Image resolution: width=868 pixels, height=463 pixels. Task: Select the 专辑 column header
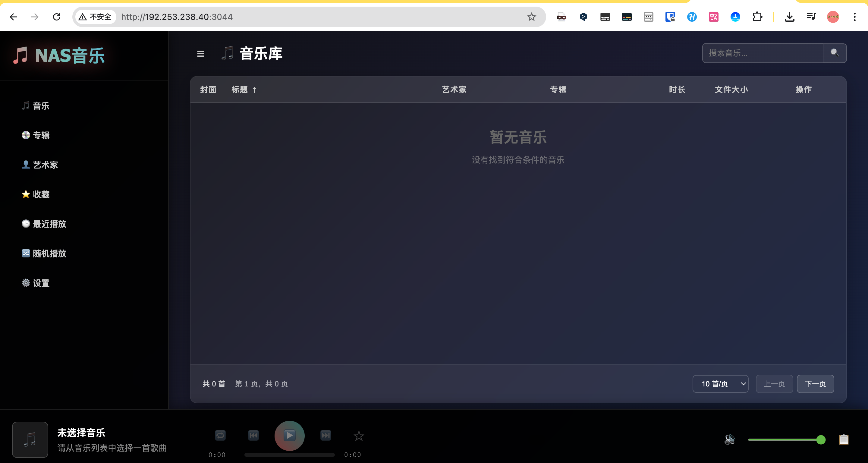coord(558,89)
